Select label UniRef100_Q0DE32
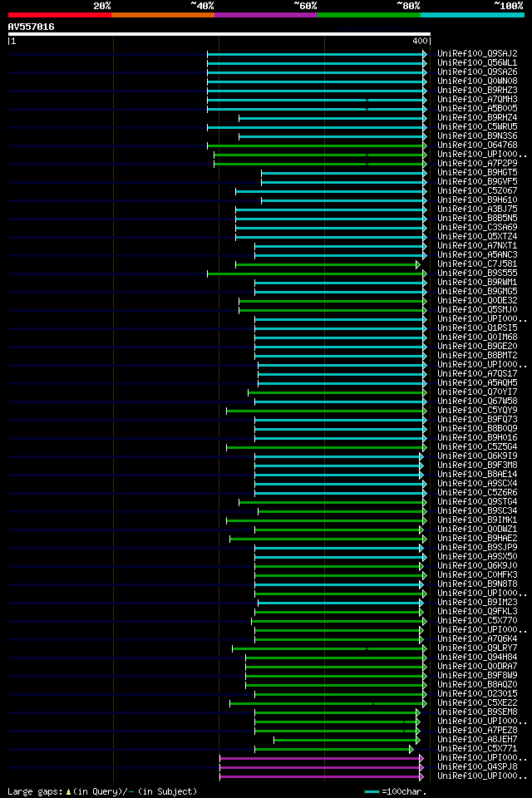The image size is (532, 798). pyautogui.click(x=477, y=301)
